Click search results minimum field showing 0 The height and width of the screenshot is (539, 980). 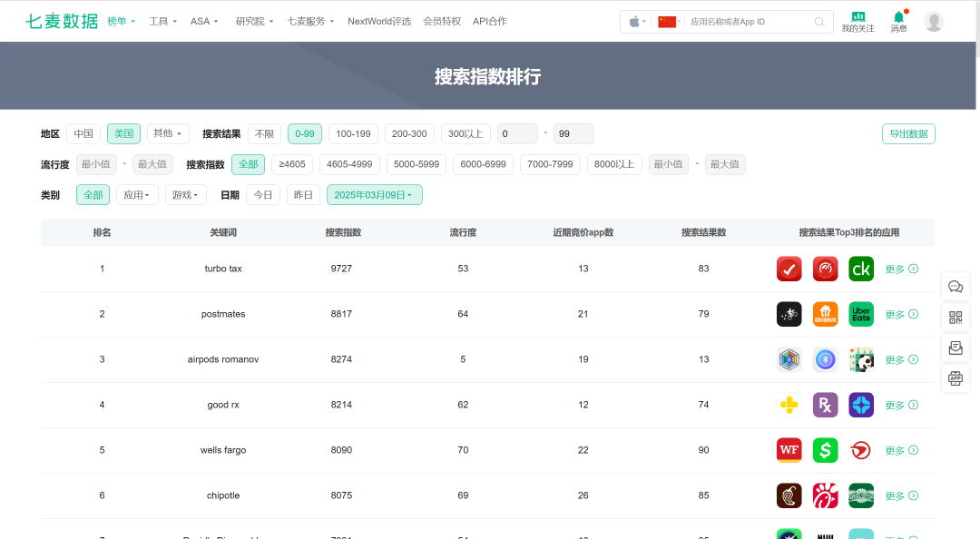517,133
